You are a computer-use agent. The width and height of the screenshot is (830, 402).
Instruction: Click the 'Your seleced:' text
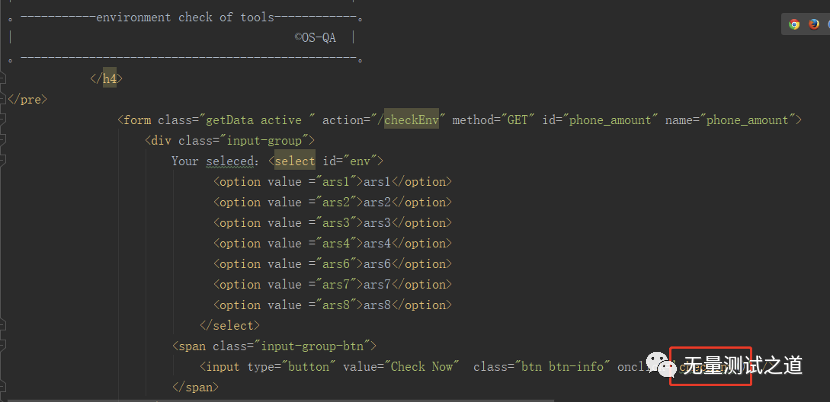(215, 161)
